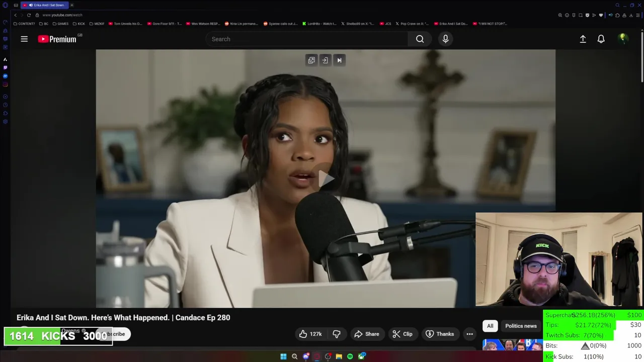Go back in browser history
The width and height of the screenshot is (644, 362).
point(15,15)
